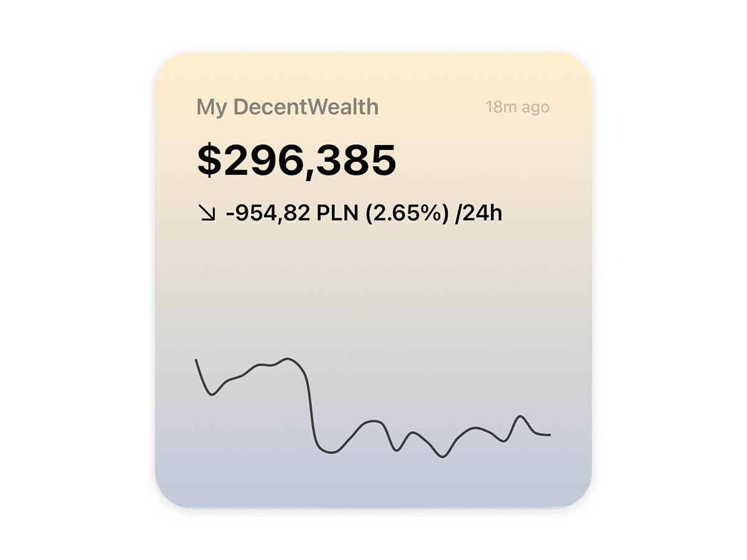This screenshot has height=560, width=747.
Task: Tap the small bump near the chart's end
Action: click(520, 416)
